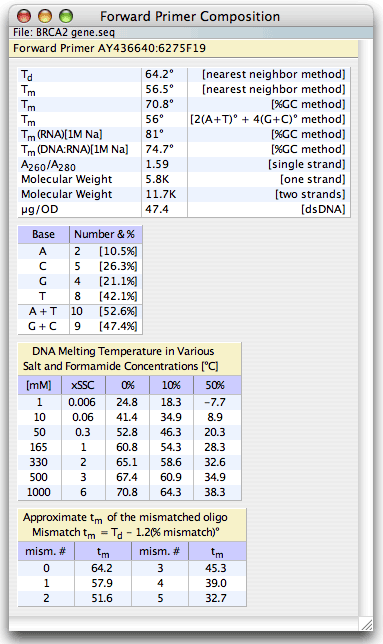Select the 0.006 xSSC cell
383x644 pixels.
click(x=82, y=402)
